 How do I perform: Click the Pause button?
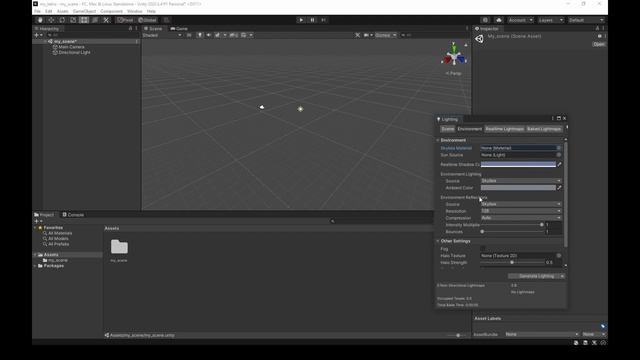click(312, 20)
